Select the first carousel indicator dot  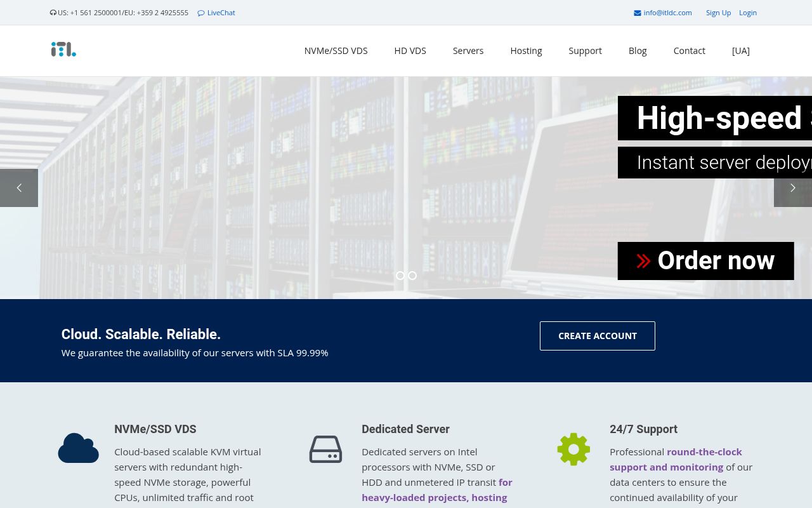coord(400,276)
